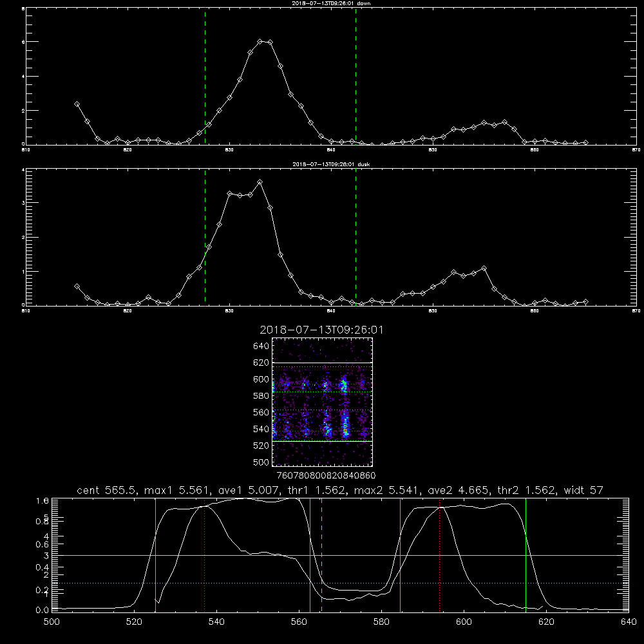This screenshot has height=644, width=644.
Task: Click the right red dotted line in the bottom plot
Action: 439,555
